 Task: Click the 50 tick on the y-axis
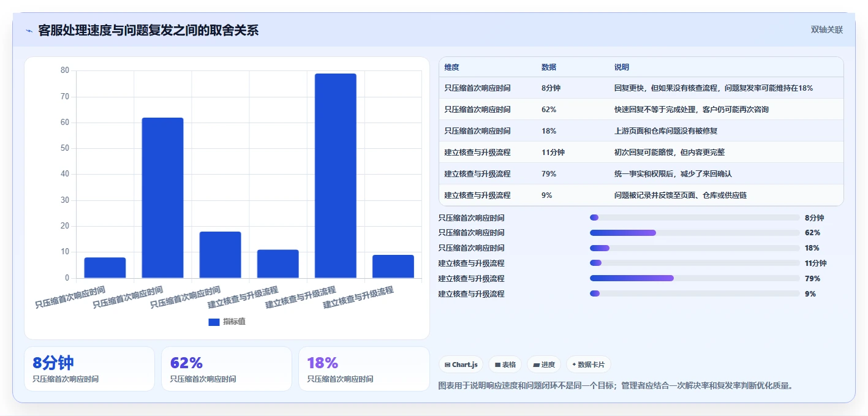[65, 148]
